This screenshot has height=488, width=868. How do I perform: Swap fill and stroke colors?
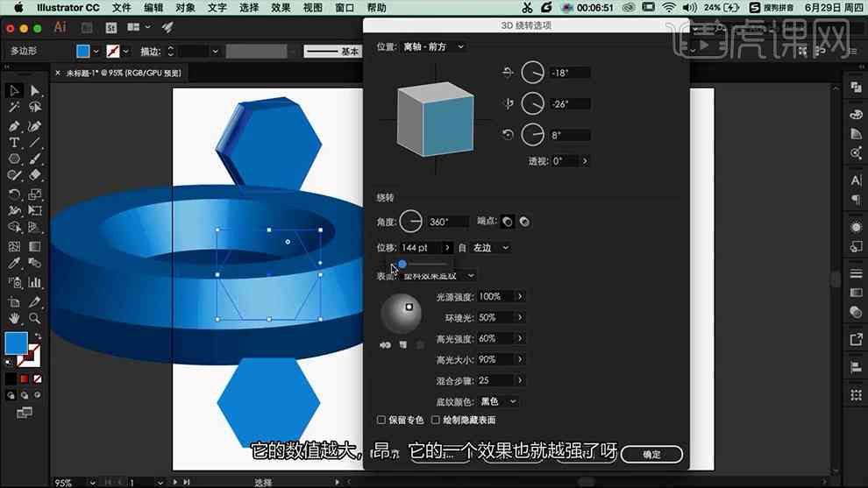(38, 336)
